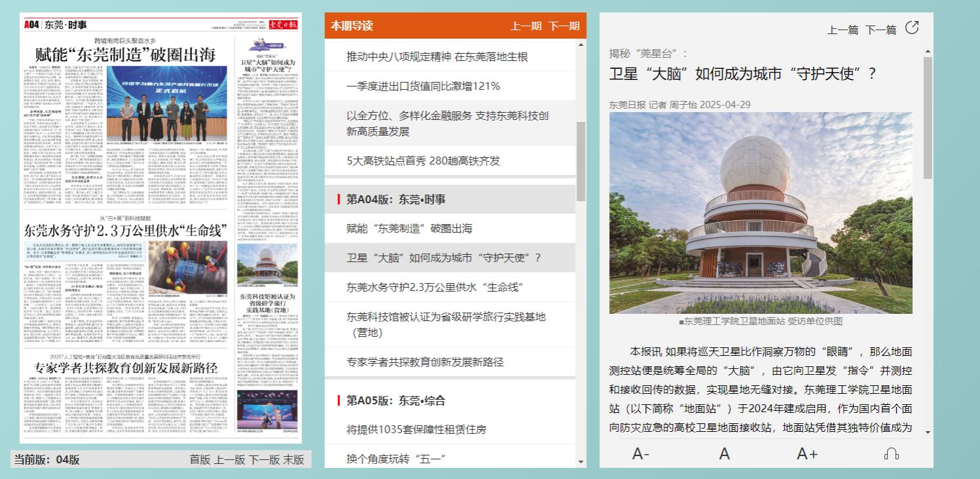This screenshot has height=479, width=980.
Task: Go to next page 下一版
Action: point(264,459)
